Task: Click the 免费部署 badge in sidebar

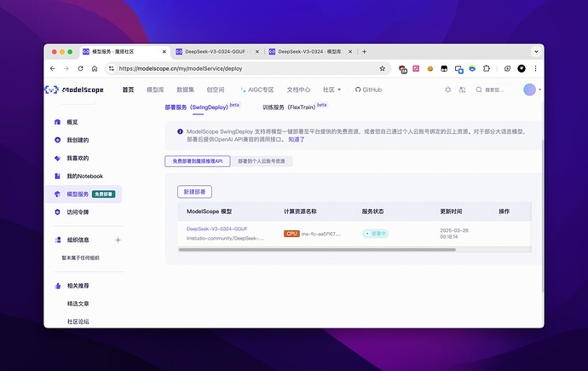Action: [103, 194]
